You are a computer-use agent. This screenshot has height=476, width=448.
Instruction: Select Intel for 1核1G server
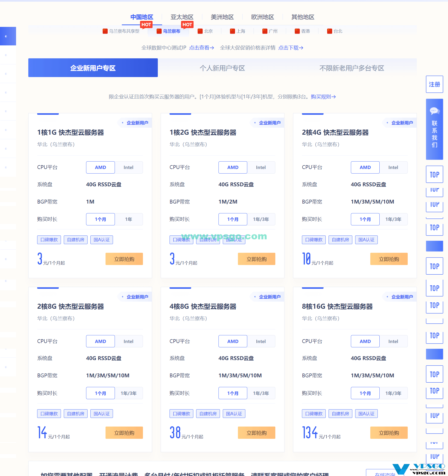(129, 167)
